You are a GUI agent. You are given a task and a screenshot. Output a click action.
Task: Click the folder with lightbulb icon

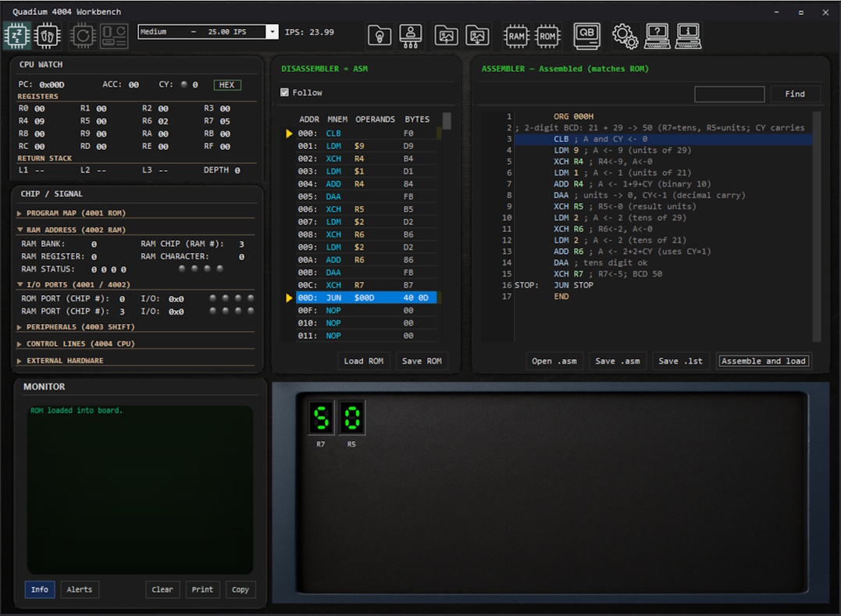380,35
